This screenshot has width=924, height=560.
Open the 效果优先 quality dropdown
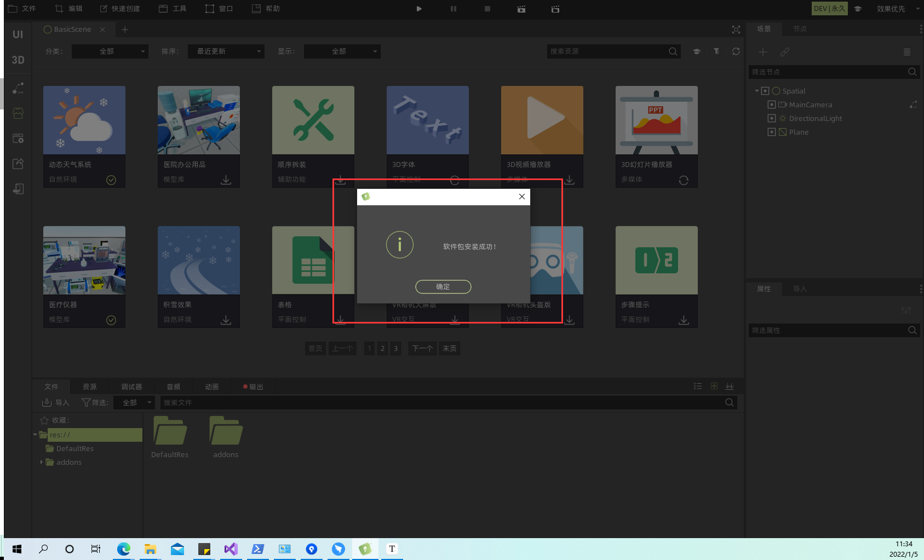897,9
